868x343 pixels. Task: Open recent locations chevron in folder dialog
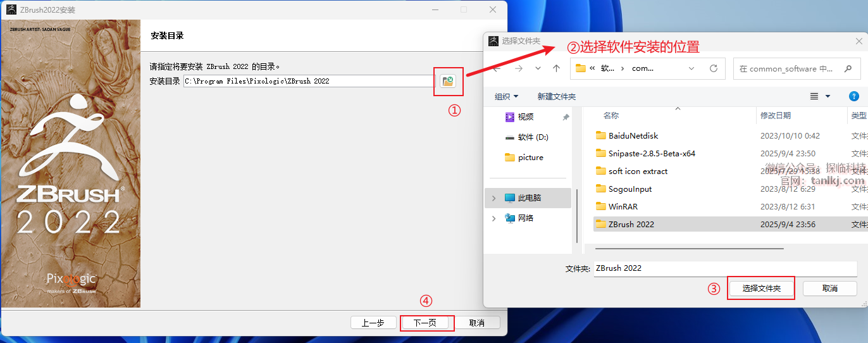coord(538,68)
